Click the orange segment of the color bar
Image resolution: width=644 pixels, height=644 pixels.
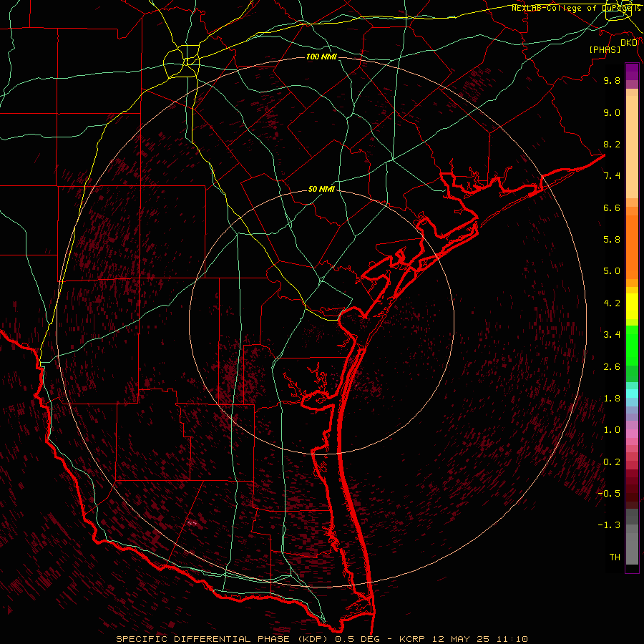[632, 246]
